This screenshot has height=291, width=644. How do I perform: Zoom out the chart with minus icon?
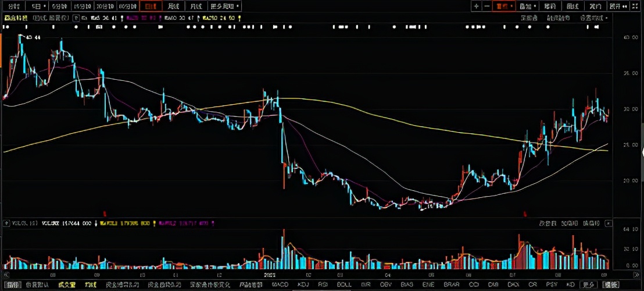pos(486,6)
